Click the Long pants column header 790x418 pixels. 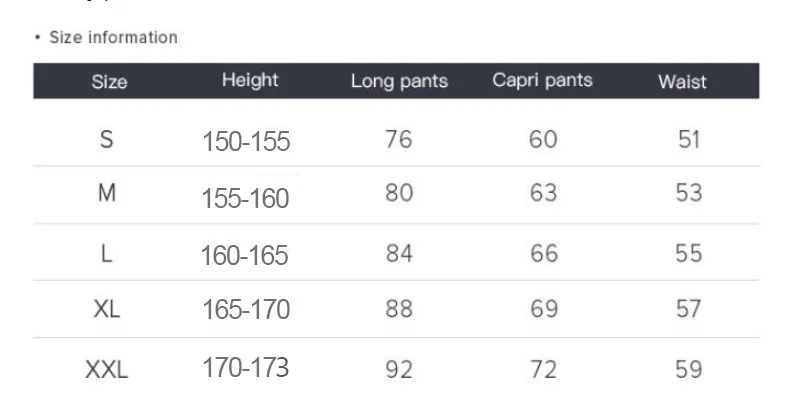coord(400,81)
